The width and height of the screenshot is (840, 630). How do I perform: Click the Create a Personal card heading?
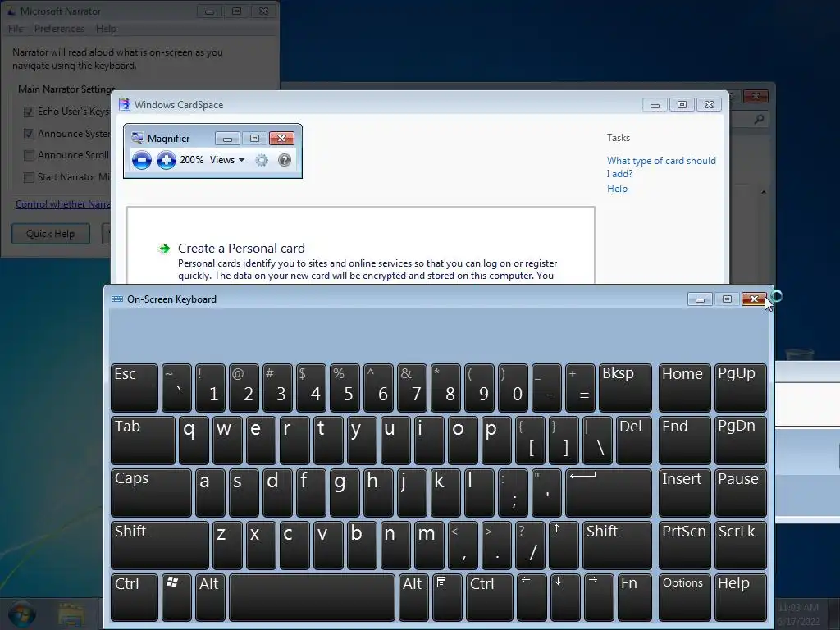241,249
